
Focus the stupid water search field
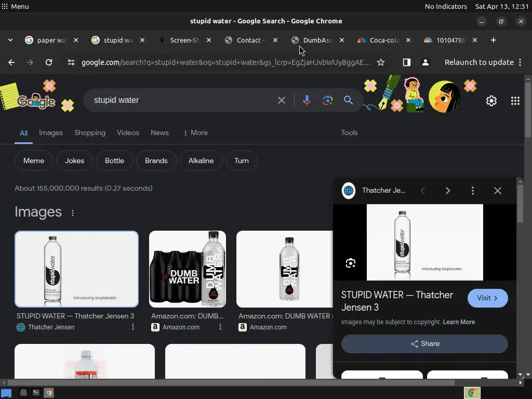pos(183,100)
